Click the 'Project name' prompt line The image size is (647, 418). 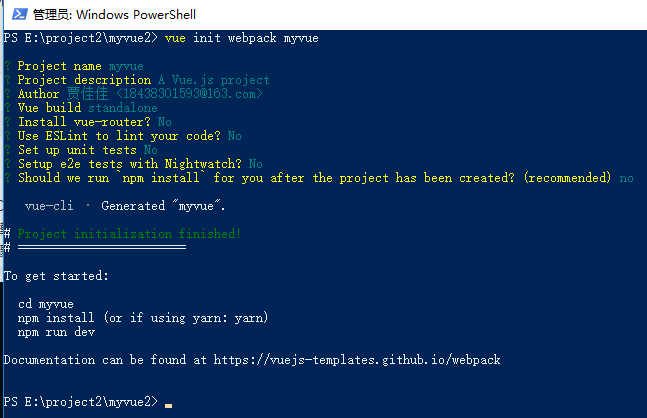[x=80, y=66]
